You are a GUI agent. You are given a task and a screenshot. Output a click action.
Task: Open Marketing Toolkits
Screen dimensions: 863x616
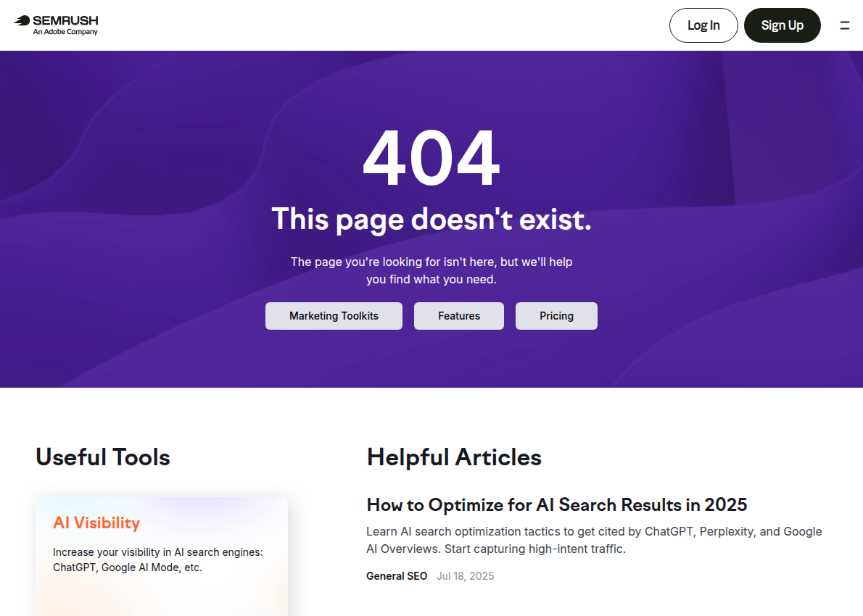(334, 316)
